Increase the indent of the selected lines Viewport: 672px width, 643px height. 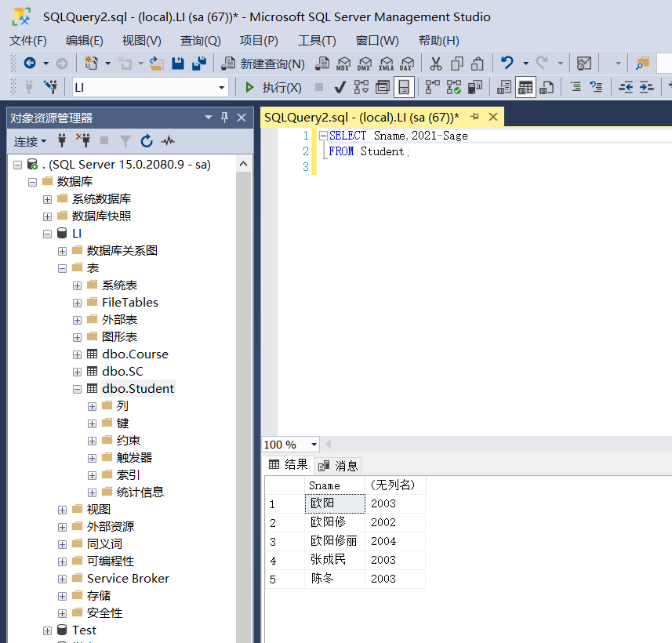coord(646,88)
